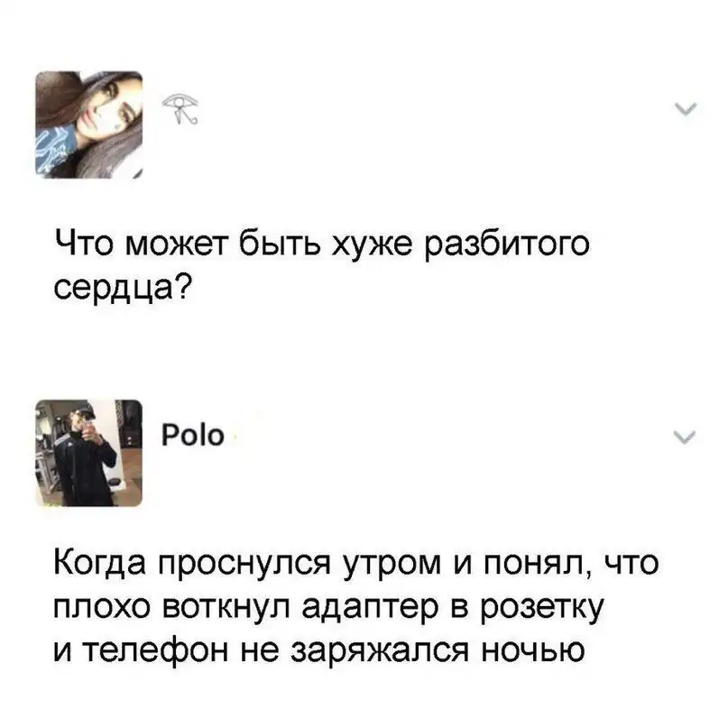Open the first post's chevron menu
The image size is (728, 728).
coord(686,109)
